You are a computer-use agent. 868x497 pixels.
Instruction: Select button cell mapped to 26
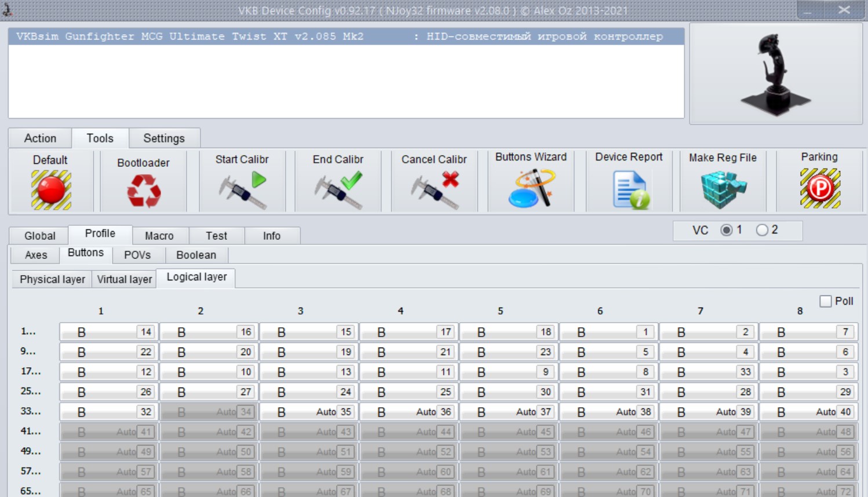tap(109, 392)
